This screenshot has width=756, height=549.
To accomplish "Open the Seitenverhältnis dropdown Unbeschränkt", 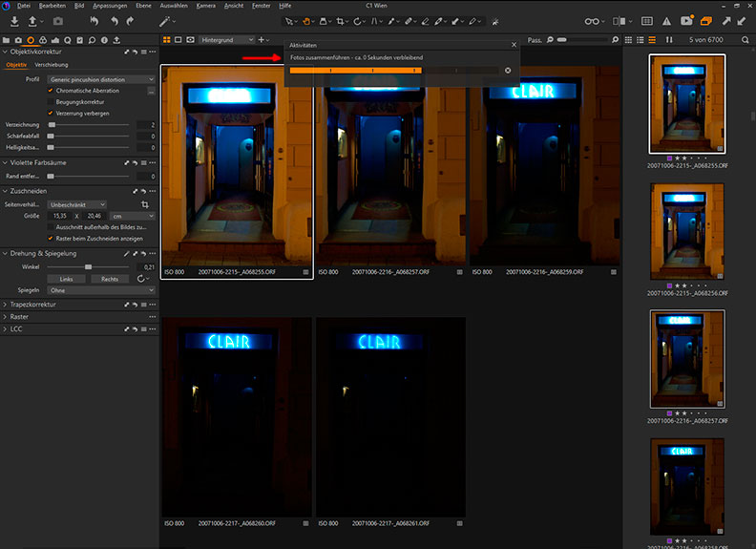I will pos(77,204).
